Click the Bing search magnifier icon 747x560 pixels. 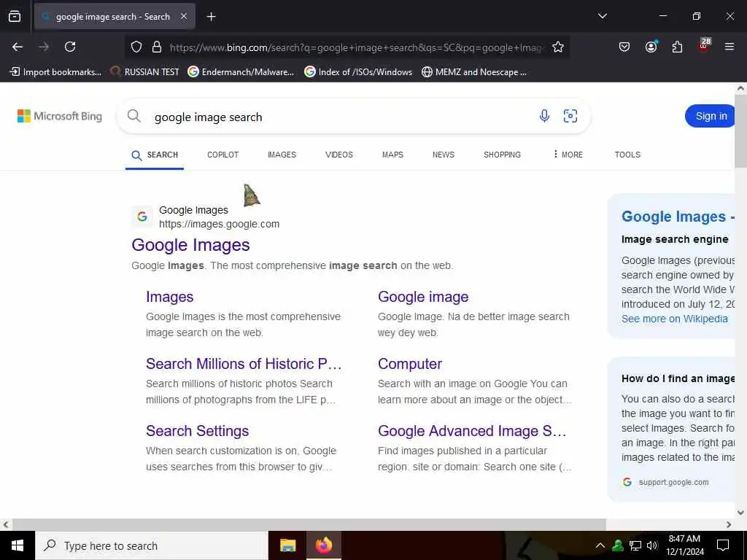click(134, 116)
